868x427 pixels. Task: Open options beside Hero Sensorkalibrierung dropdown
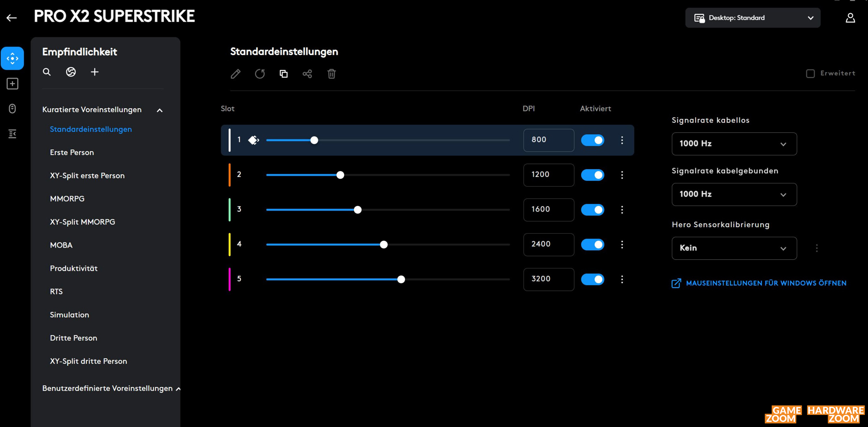tap(817, 248)
